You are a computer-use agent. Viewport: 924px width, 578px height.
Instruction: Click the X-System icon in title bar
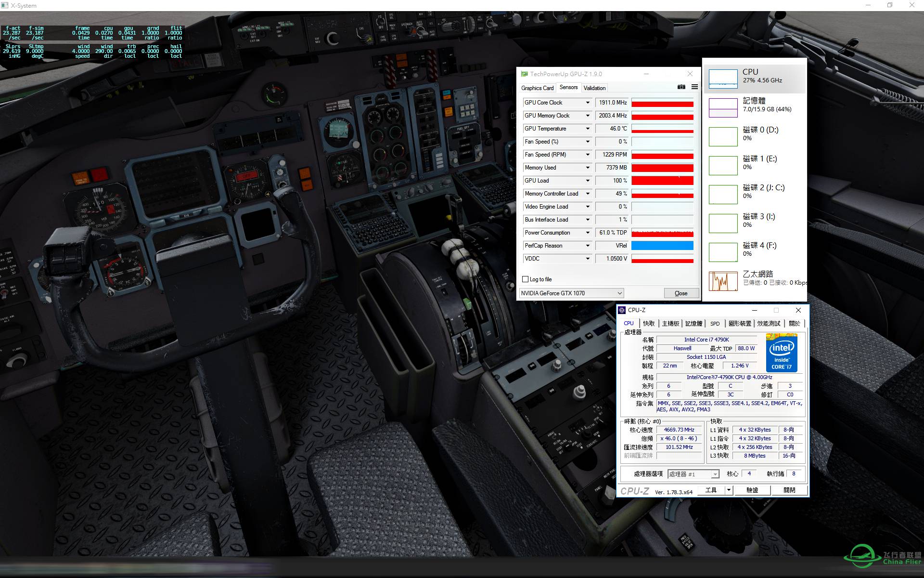[6, 5]
